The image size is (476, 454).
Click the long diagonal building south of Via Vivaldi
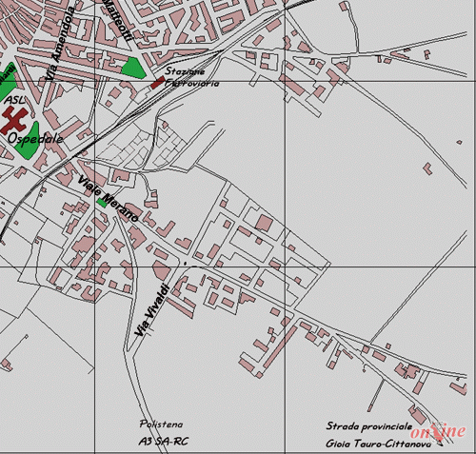coord(280,346)
